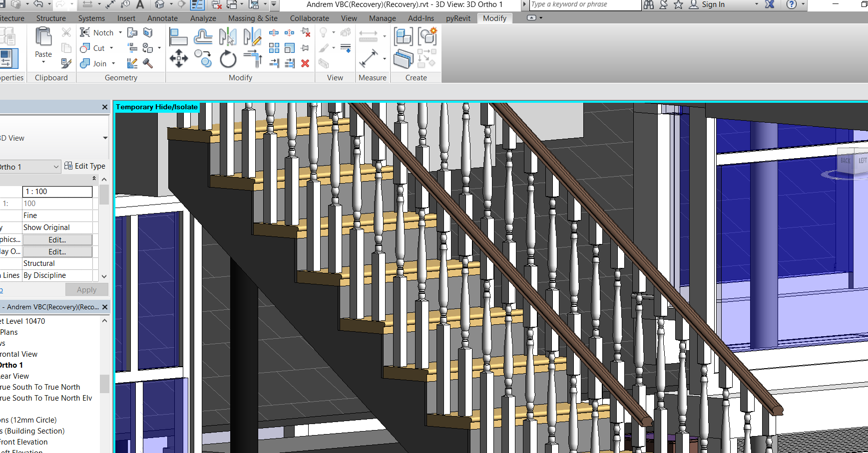This screenshot has width=868, height=453.
Task: Switch to the Massing & Site ribbon tab
Action: [x=253, y=18]
